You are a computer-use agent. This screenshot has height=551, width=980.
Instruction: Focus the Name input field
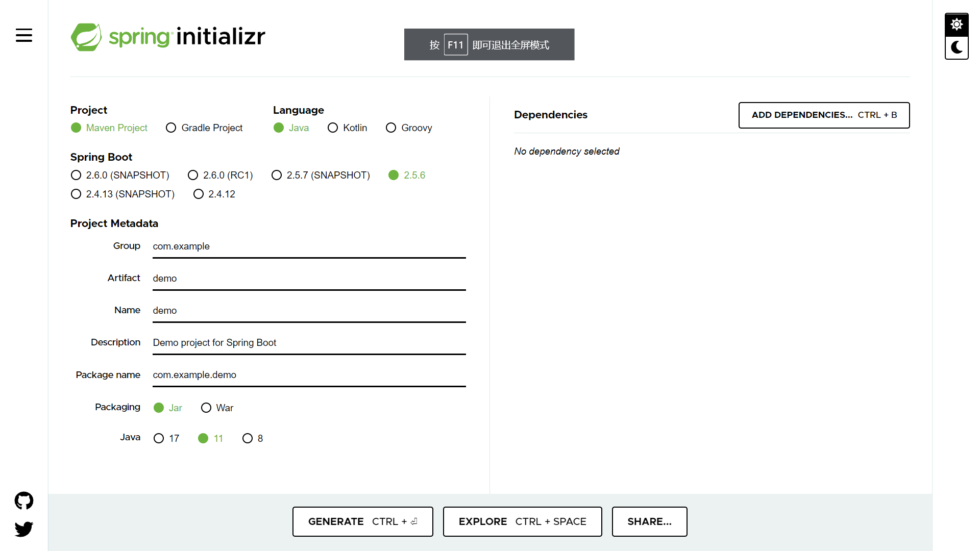pos(309,311)
